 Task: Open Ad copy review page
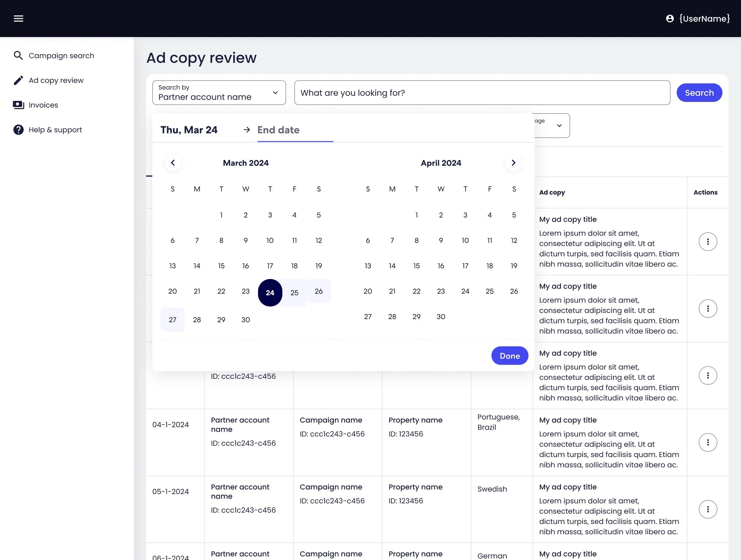[56, 80]
